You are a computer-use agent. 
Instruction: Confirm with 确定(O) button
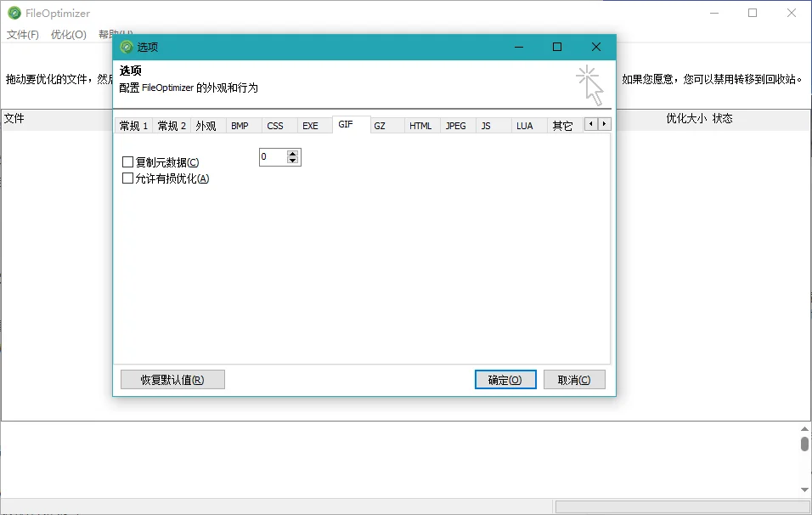point(505,380)
